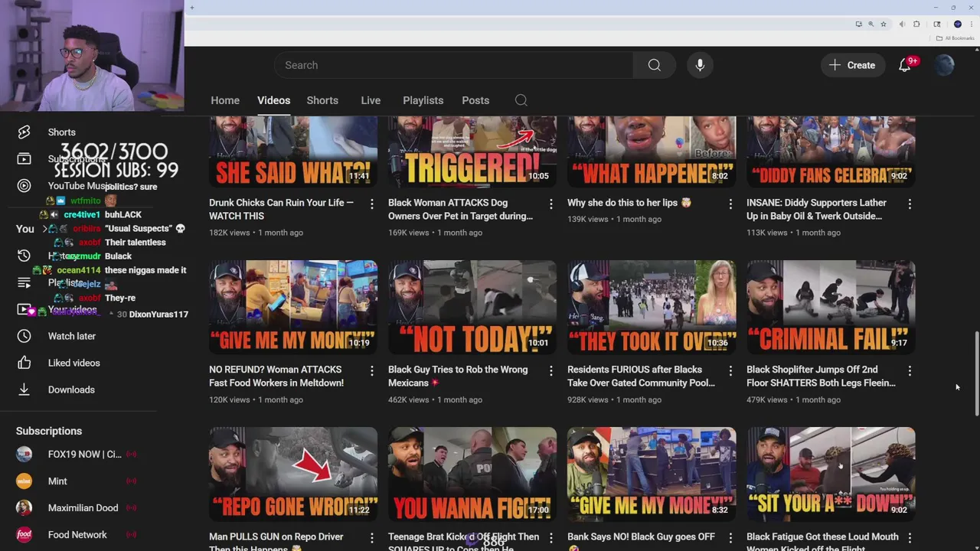This screenshot has height=551, width=980.
Task: Click the History clock icon in sidebar
Action: pyautogui.click(x=24, y=256)
